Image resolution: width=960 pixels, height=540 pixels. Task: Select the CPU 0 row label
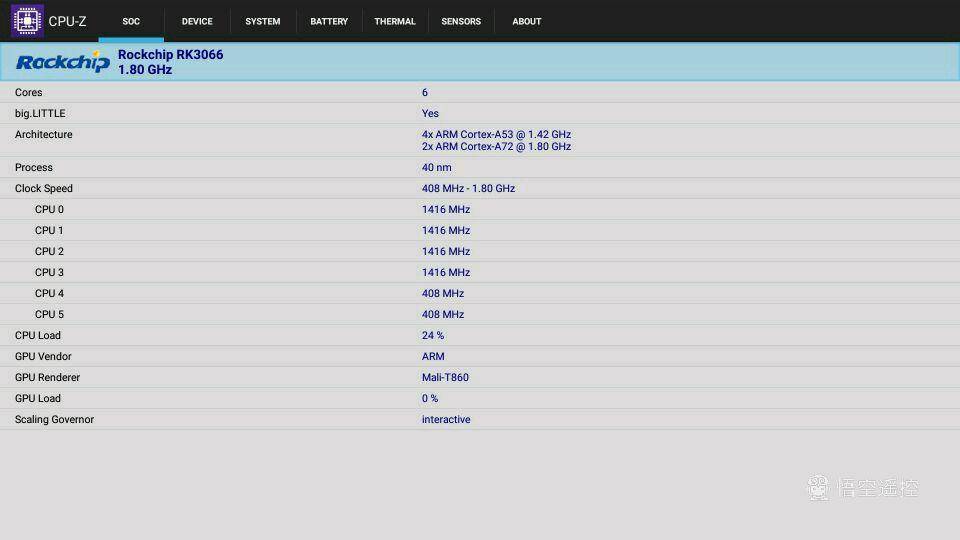click(49, 209)
